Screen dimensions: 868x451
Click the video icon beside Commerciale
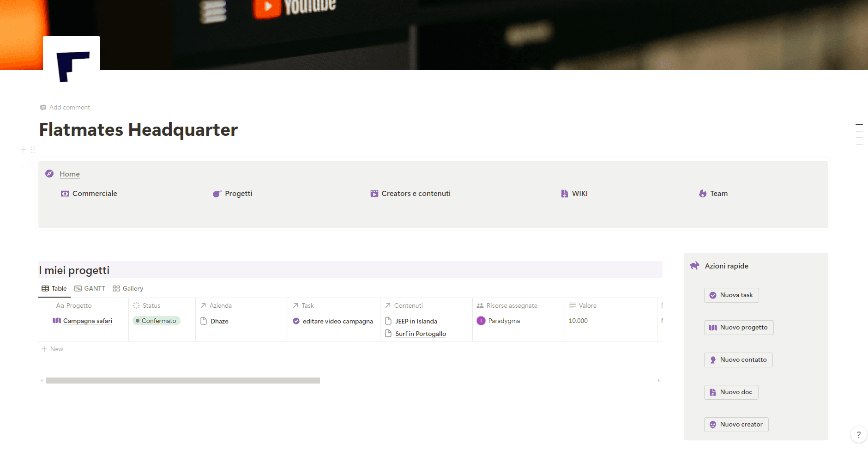(x=65, y=194)
